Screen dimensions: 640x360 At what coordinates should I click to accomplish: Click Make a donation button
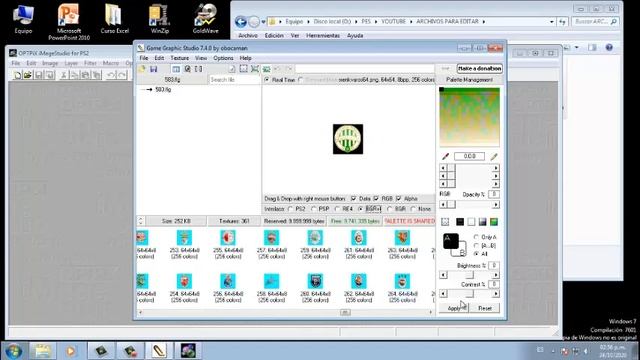tap(479, 69)
